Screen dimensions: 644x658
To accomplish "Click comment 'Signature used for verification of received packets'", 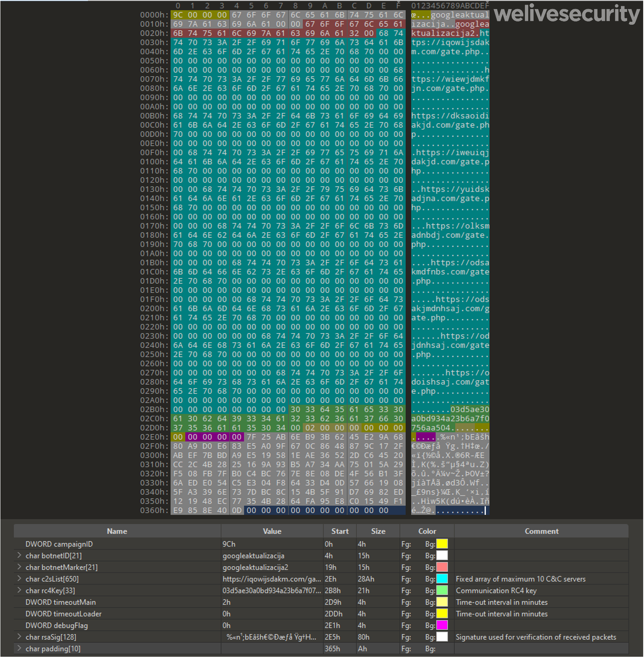I will coord(536,637).
